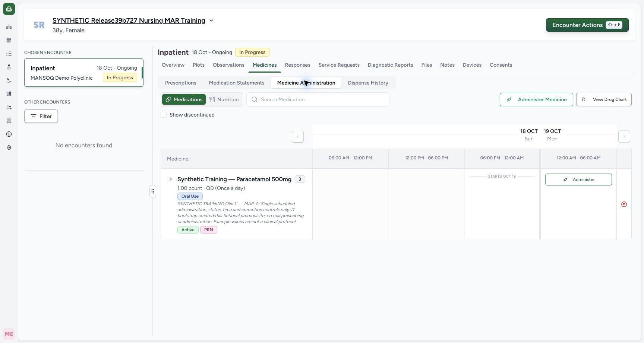The image size is (644, 343).
Task: Open the settings gear sidebar icon
Action: pos(9,147)
